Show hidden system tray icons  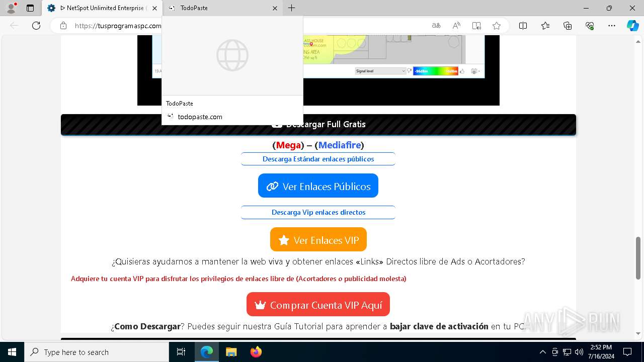click(542, 352)
